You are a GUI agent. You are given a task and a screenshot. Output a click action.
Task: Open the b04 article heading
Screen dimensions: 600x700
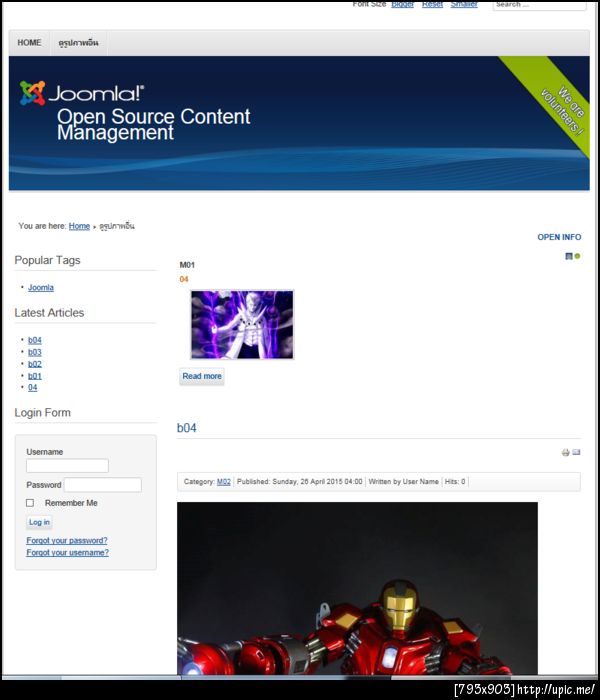(x=187, y=428)
